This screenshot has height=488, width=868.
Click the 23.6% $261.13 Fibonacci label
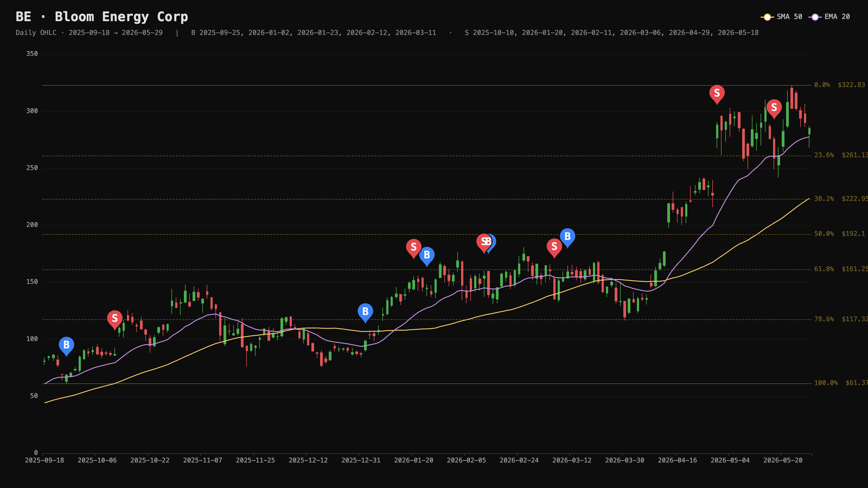coord(841,155)
